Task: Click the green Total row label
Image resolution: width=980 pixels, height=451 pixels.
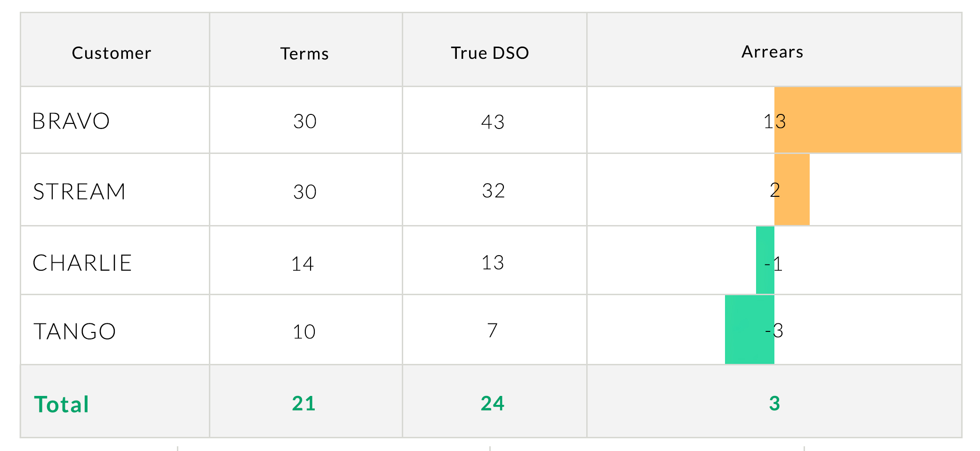Action: 62,404
